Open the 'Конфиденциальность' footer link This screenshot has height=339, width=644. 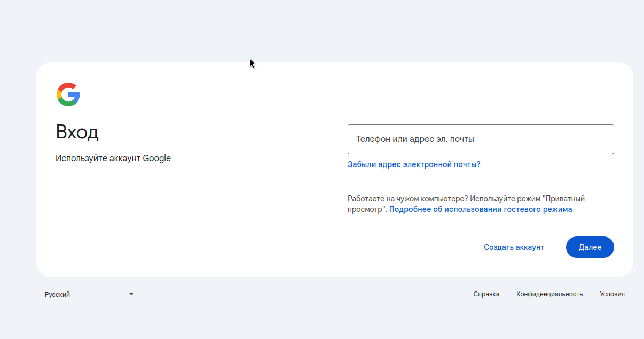[x=549, y=294]
